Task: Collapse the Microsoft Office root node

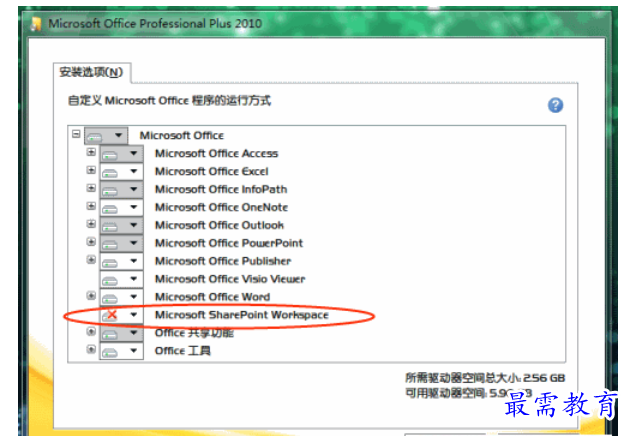Action: click(x=76, y=134)
